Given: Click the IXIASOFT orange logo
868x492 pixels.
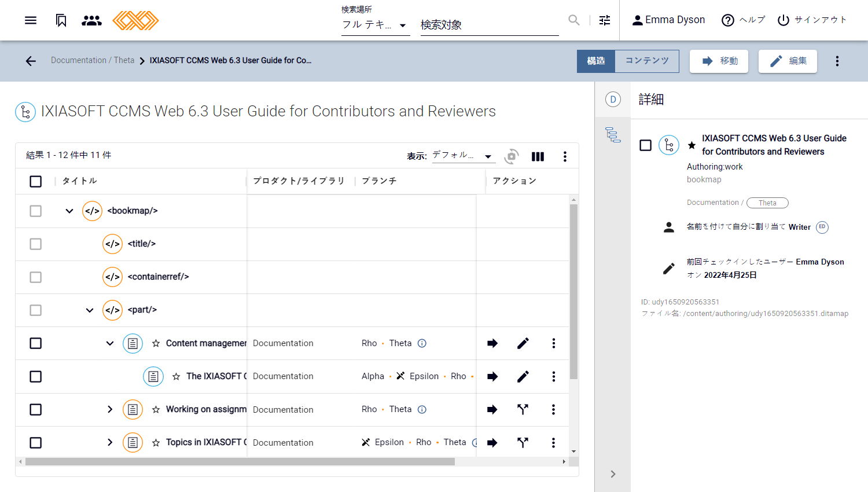Looking at the screenshot, I should [135, 20].
